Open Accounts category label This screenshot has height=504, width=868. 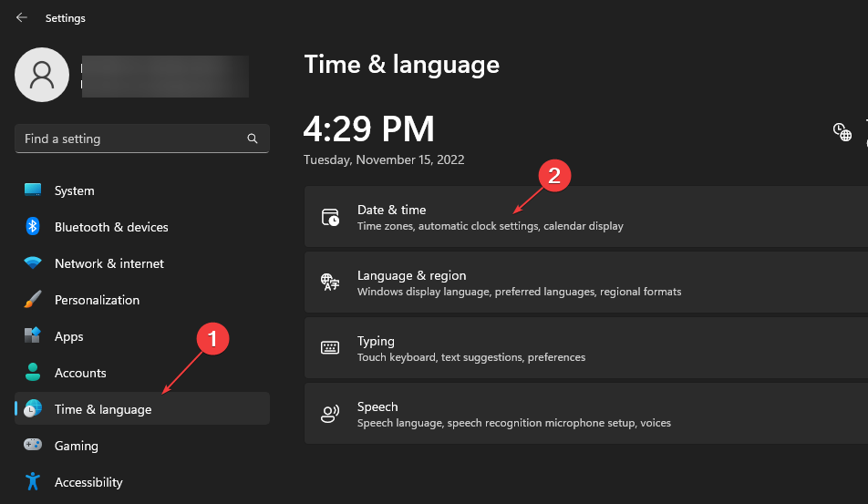click(80, 374)
